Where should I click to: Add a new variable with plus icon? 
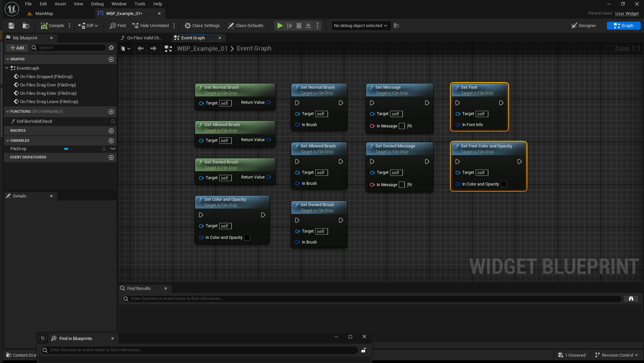click(x=111, y=141)
